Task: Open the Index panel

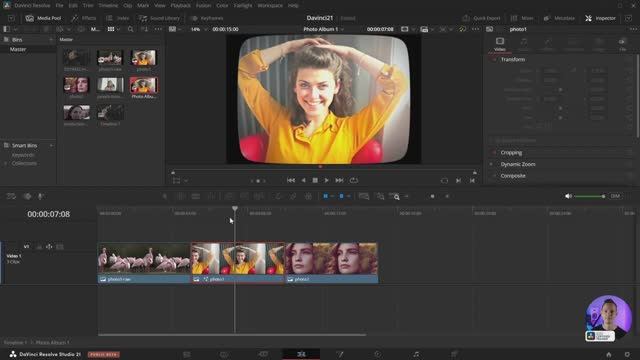Action: tap(118, 18)
